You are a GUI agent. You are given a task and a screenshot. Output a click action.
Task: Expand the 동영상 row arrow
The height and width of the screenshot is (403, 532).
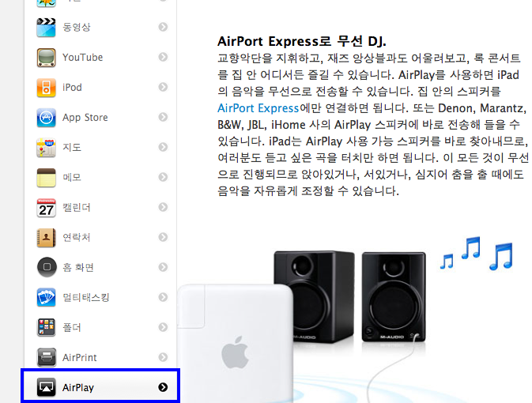pos(163,27)
